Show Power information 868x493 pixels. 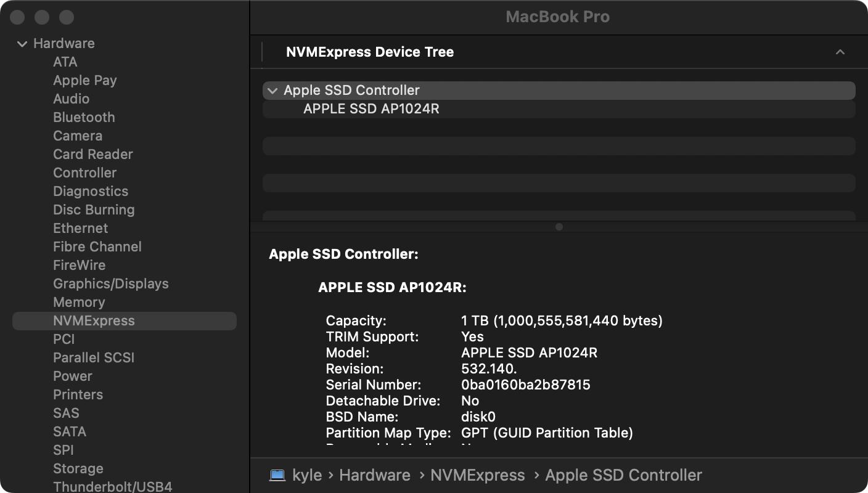(73, 376)
